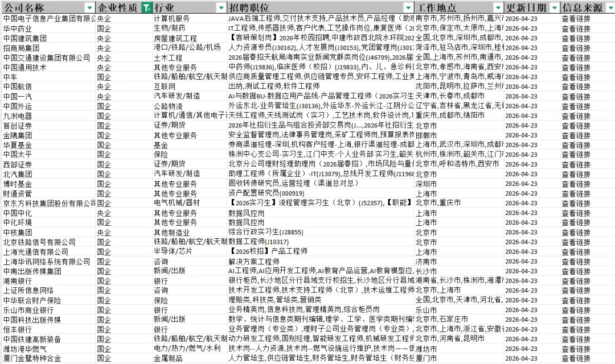Open the 公司名称 column filter dropdown
This screenshot has height=364, width=615.
(x=90, y=8)
